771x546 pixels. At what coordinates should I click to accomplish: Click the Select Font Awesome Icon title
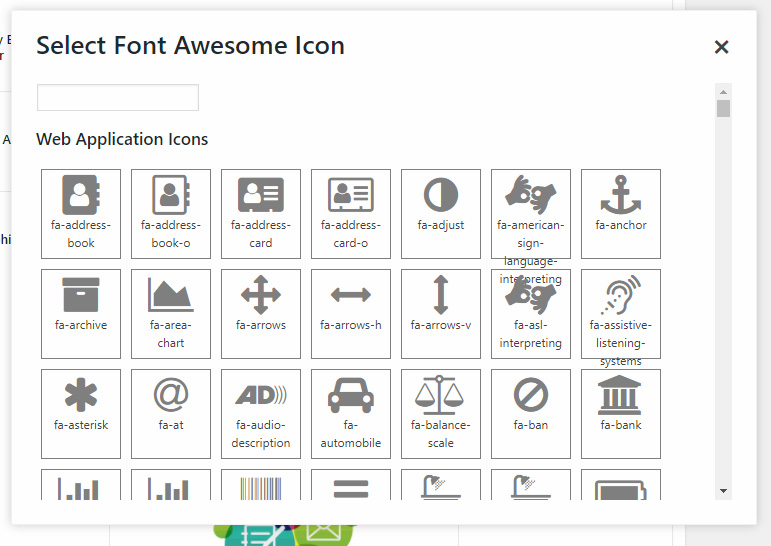(190, 46)
